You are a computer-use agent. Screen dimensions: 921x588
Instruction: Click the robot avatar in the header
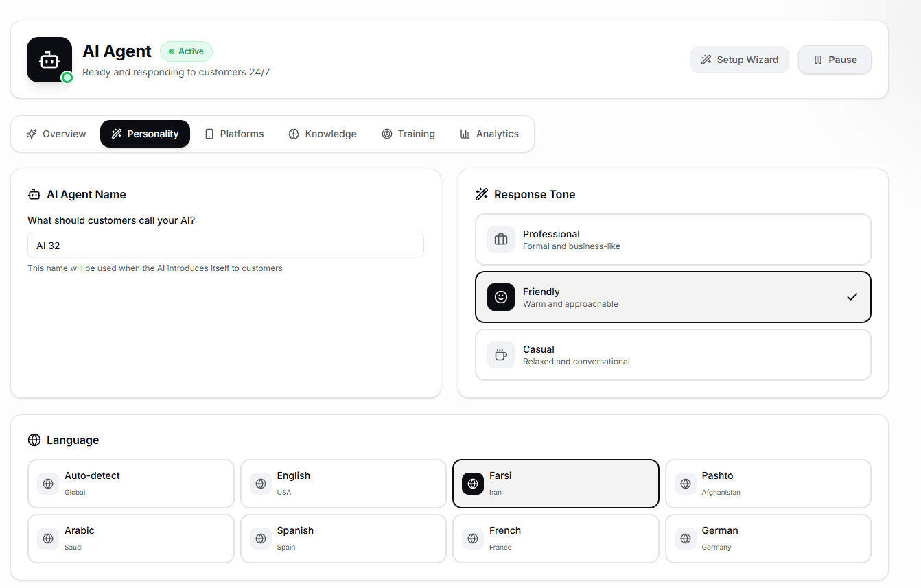(49, 59)
